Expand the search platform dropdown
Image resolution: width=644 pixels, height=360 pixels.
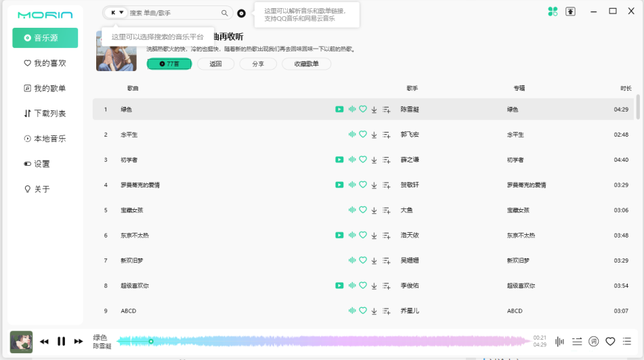(116, 13)
